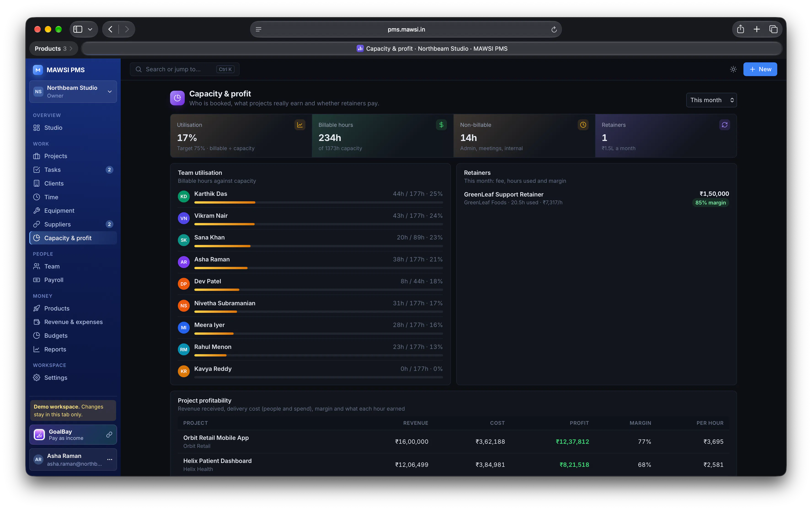Click the Billable hours dollar icon
The image size is (812, 510).
[441, 125]
